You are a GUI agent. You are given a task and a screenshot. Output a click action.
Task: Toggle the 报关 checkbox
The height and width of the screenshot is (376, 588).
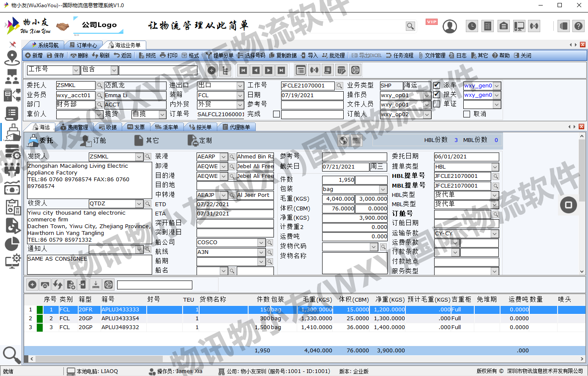[x=437, y=95]
